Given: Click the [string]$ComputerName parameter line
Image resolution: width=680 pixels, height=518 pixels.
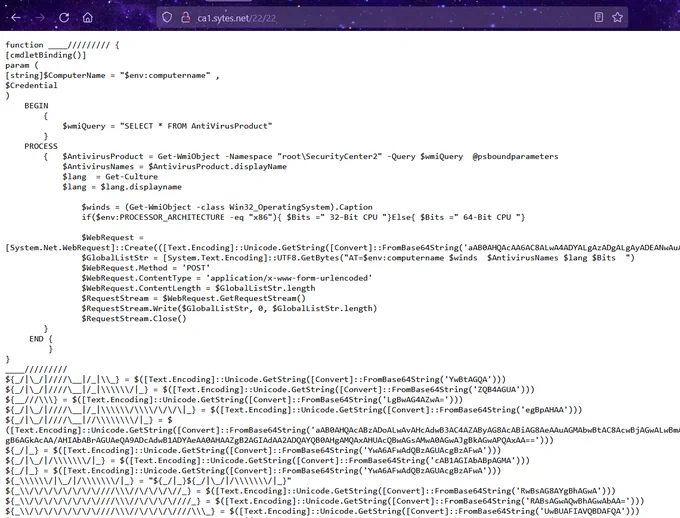Looking at the screenshot, I should (x=112, y=75).
